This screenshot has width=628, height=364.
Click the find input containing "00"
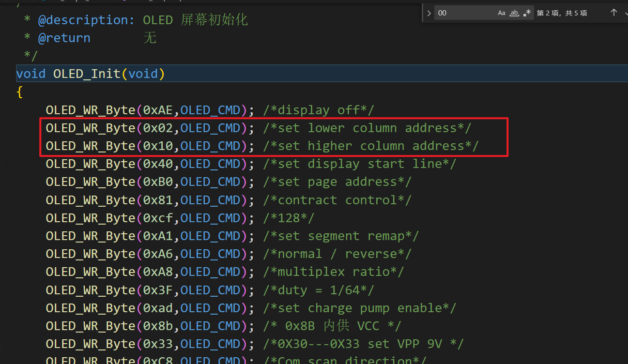click(465, 13)
